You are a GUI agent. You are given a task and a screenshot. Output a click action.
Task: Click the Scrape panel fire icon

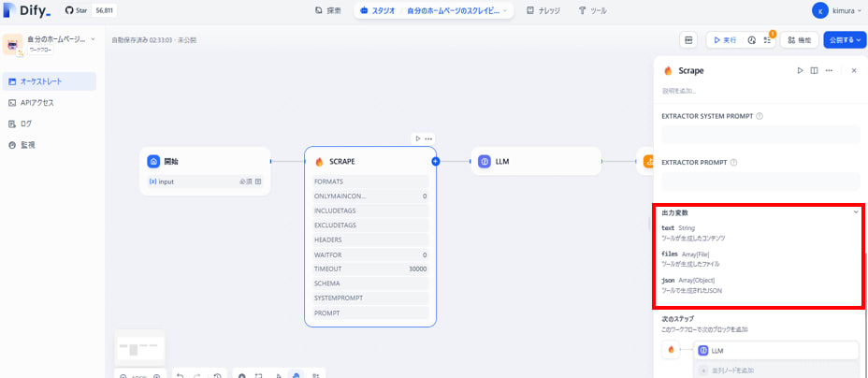tap(668, 71)
